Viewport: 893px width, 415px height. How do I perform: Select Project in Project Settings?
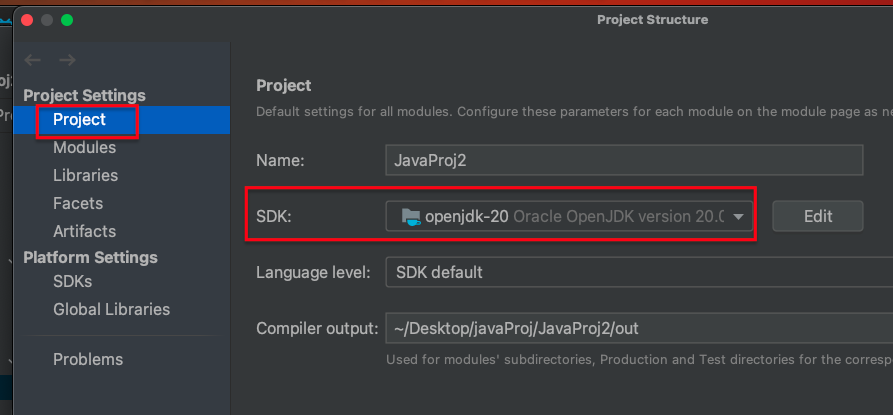[x=79, y=120]
